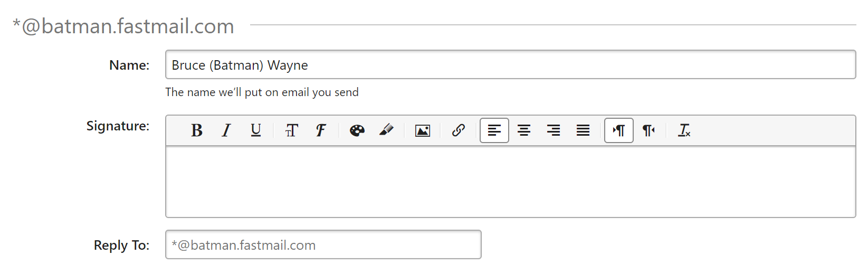Apply underline in the signature toolbar
Screen dimensions: 868x264
(x=256, y=130)
